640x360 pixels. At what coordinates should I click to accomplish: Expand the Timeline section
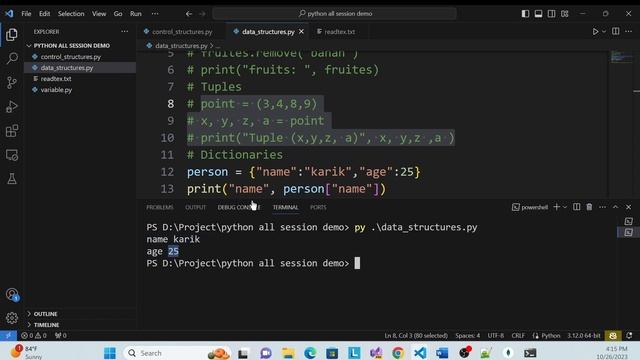point(46,325)
